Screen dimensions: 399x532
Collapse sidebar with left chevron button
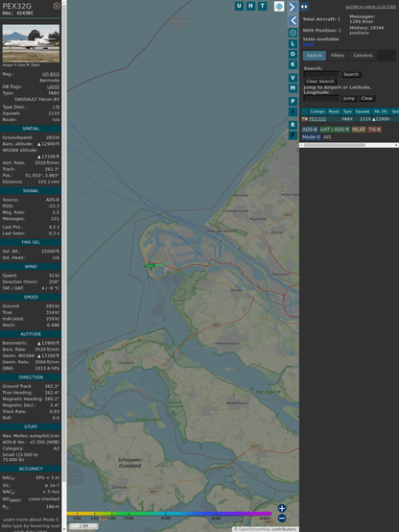pos(293,21)
